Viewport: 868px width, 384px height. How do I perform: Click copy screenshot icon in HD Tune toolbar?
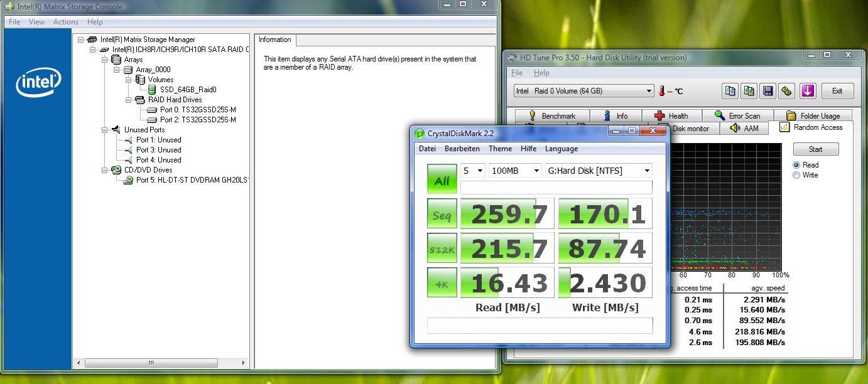tap(749, 90)
